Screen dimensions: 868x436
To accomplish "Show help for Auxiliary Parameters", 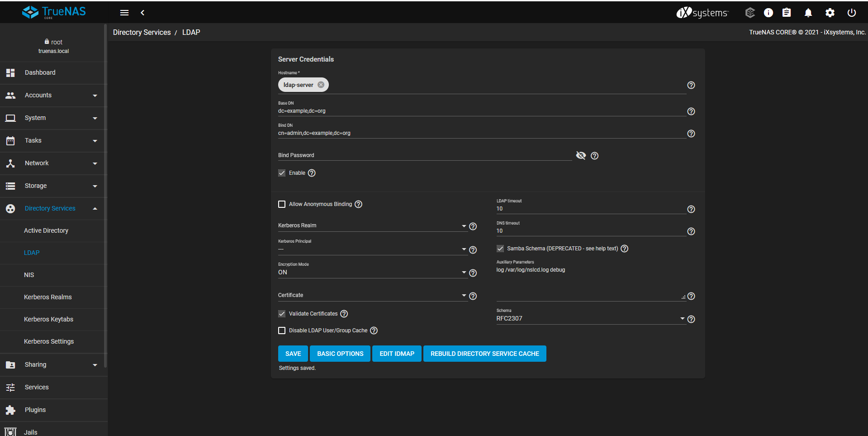I will click(691, 297).
